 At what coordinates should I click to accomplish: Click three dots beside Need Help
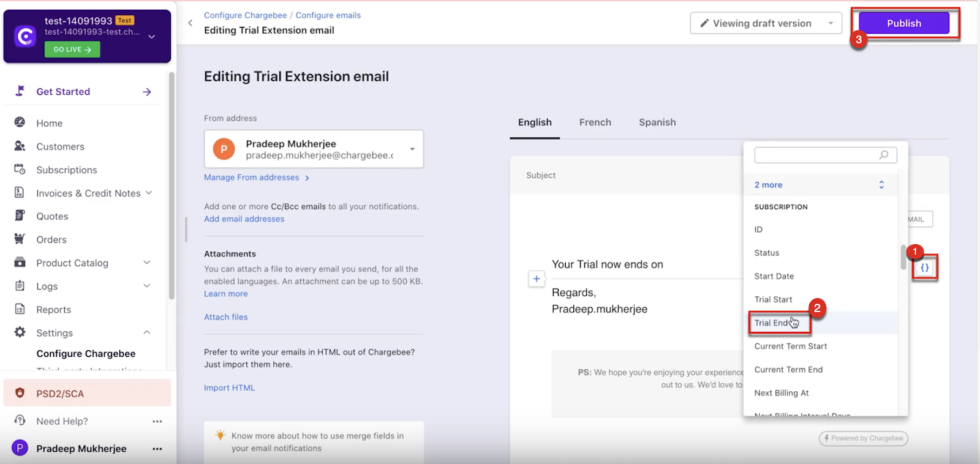(x=157, y=421)
